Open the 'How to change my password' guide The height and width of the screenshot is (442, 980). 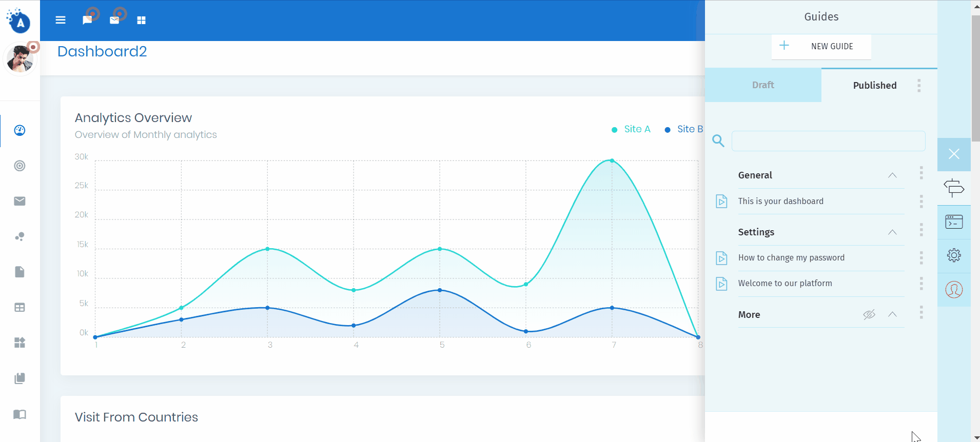tap(791, 258)
